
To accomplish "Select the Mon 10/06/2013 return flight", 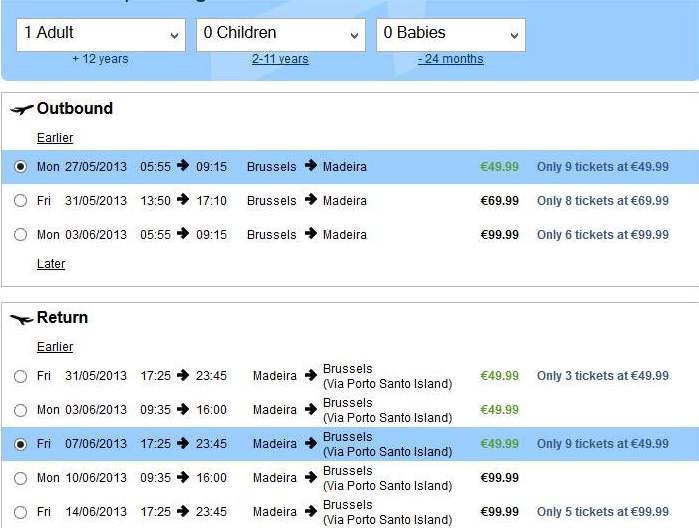I will click(x=21, y=478).
